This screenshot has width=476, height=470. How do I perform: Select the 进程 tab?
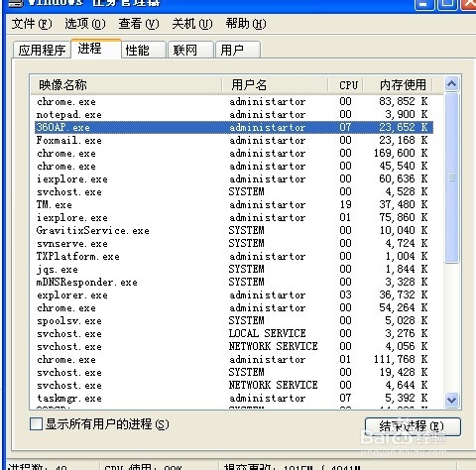pyautogui.click(x=96, y=49)
